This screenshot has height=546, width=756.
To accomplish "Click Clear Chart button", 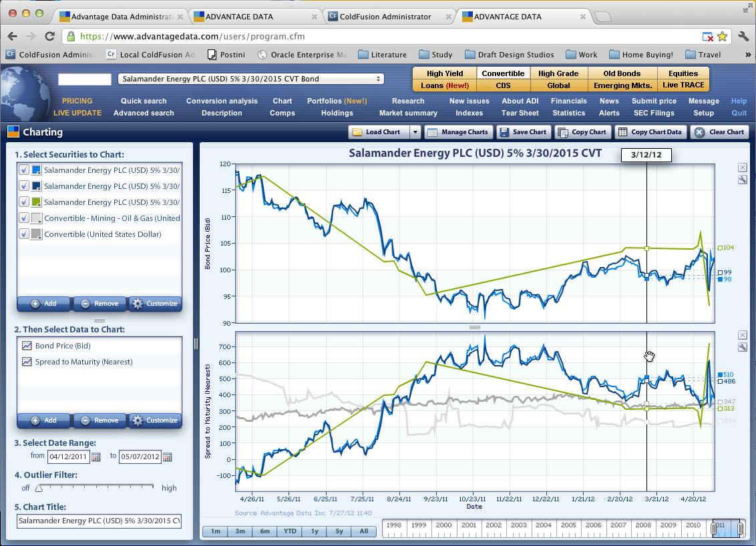I will tap(721, 132).
